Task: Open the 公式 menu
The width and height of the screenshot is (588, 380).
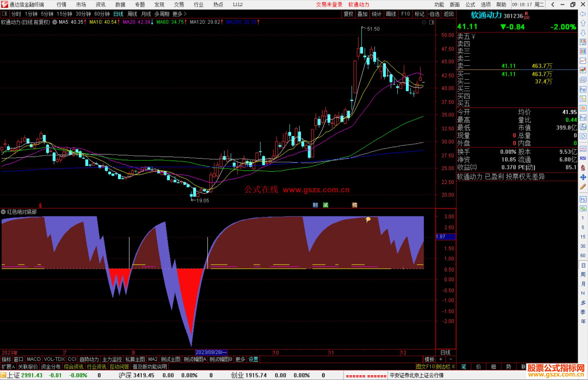Action: [x=470, y=5]
